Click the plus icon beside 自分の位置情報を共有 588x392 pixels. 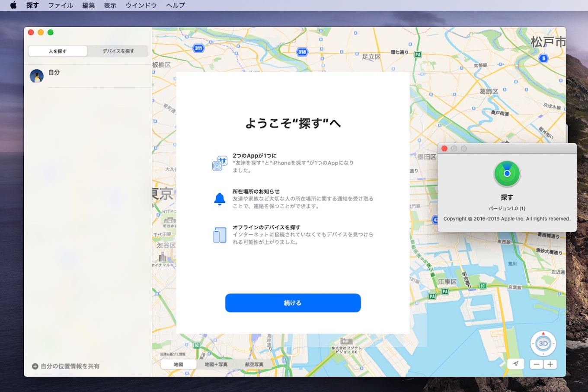pos(35,366)
